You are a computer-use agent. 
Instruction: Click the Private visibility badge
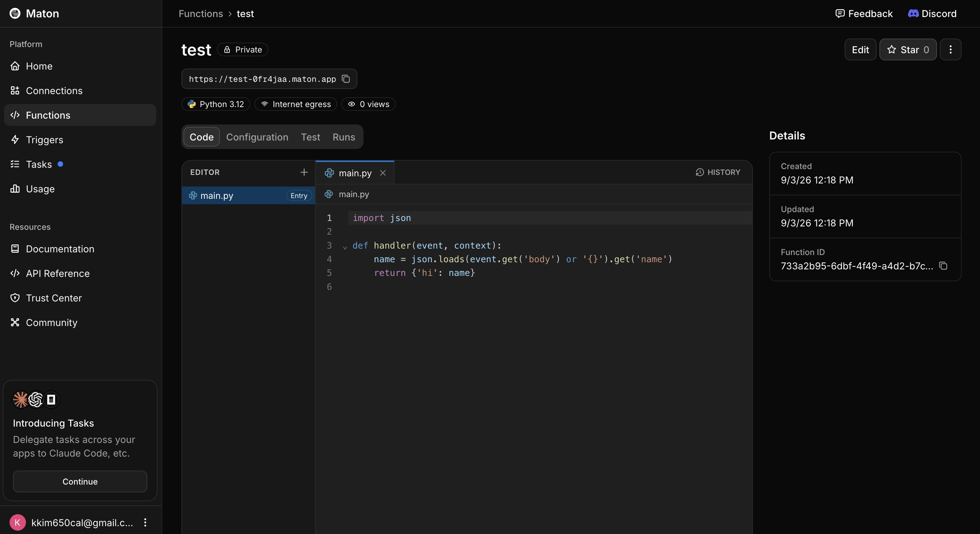click(243, 49)
